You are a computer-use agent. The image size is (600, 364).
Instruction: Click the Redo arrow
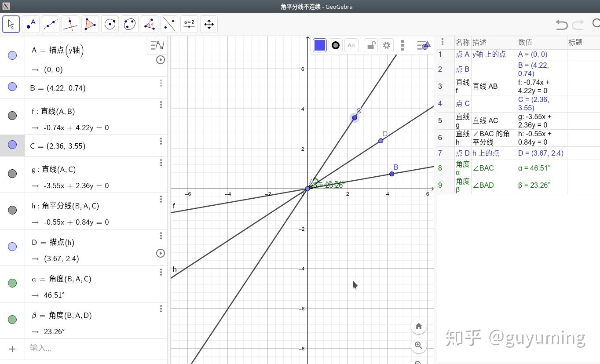pyautogui.click(x=578, y=24)
